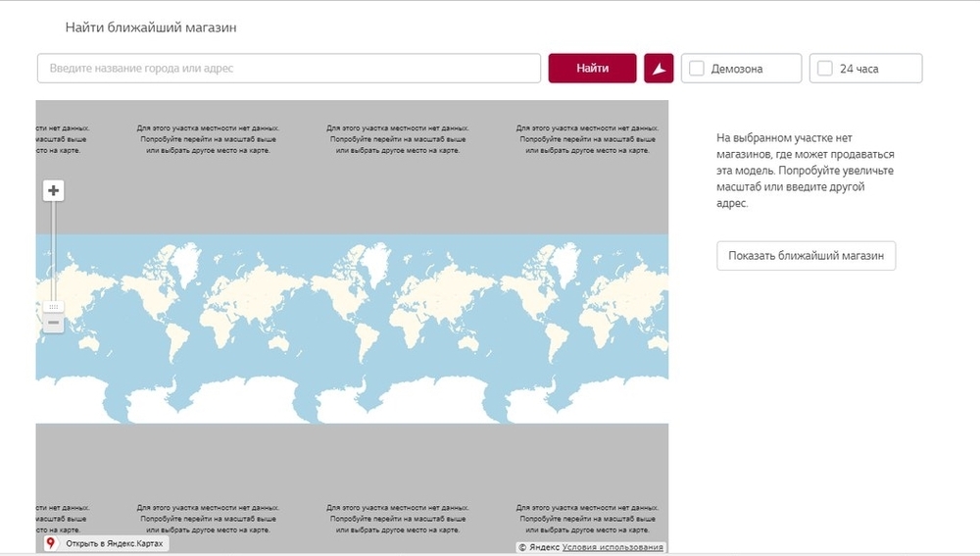Click the red Yandex pin icon
Image resolution: width=980 pixels, height=556 pixels.
[51, 542]
